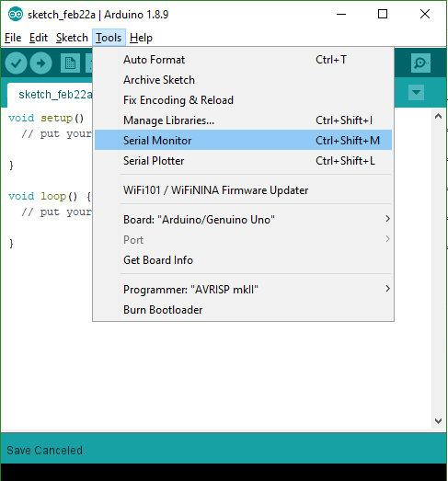This screenshot has height=481, width=448.
Task: Close the Arduino IDE window
Action: tap(425, 14)
